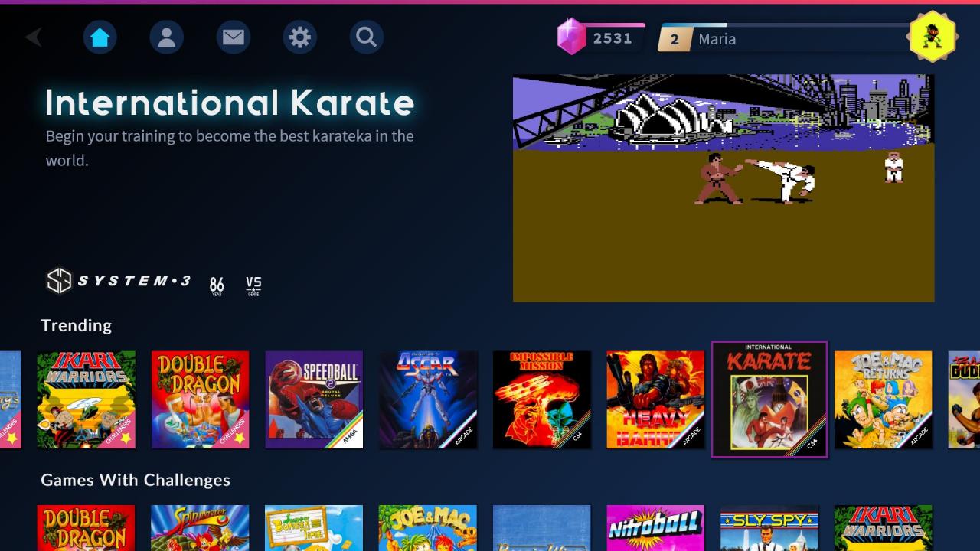
Task: Open the Home screen icon
Action: [100, 37]
